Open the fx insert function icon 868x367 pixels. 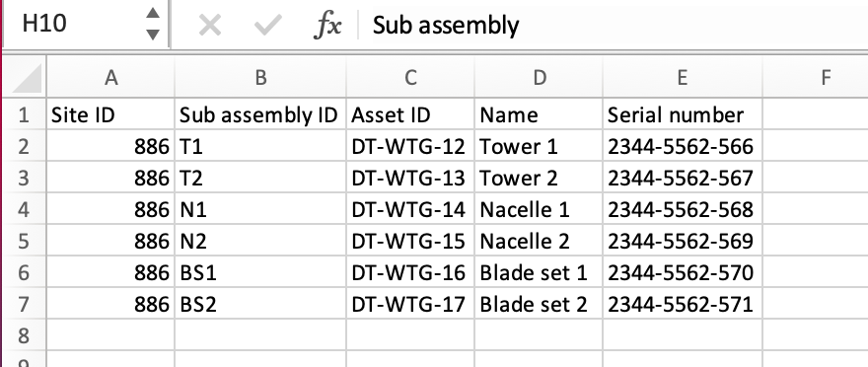click(327, 26)
